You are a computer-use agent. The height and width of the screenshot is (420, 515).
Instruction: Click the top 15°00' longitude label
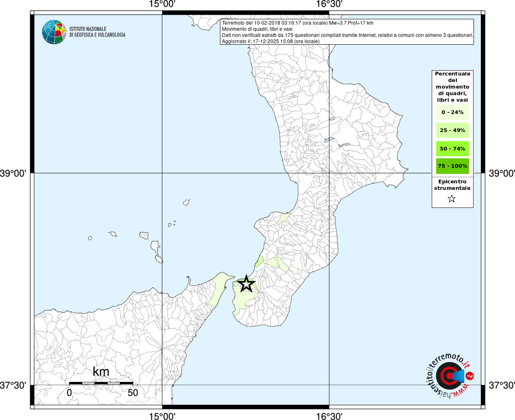162,4
